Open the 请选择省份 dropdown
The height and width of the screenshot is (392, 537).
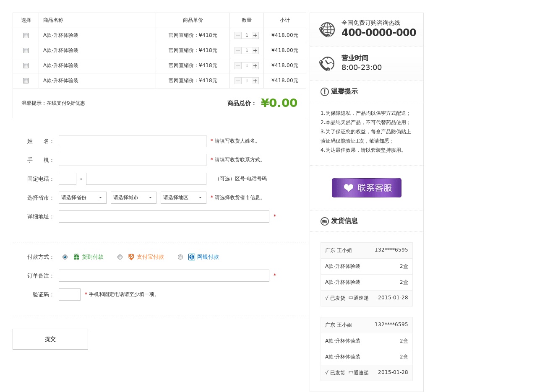click(x=83, y=197)
